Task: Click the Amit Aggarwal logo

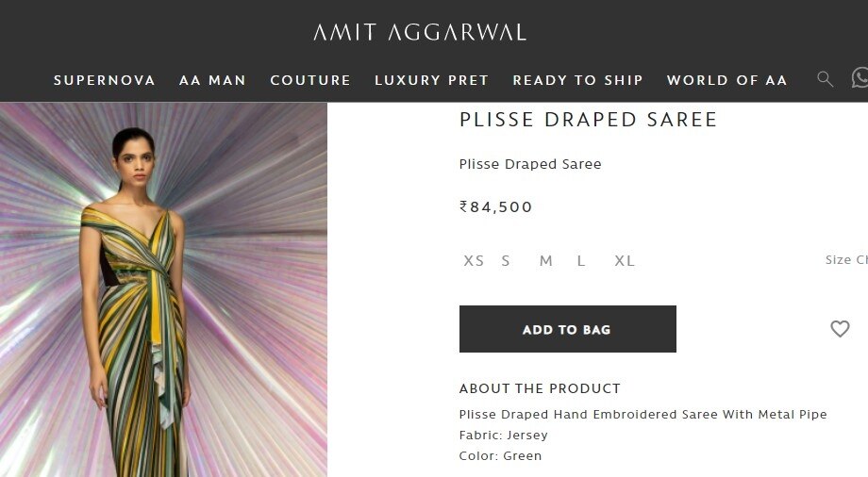Action: [420, 33]
